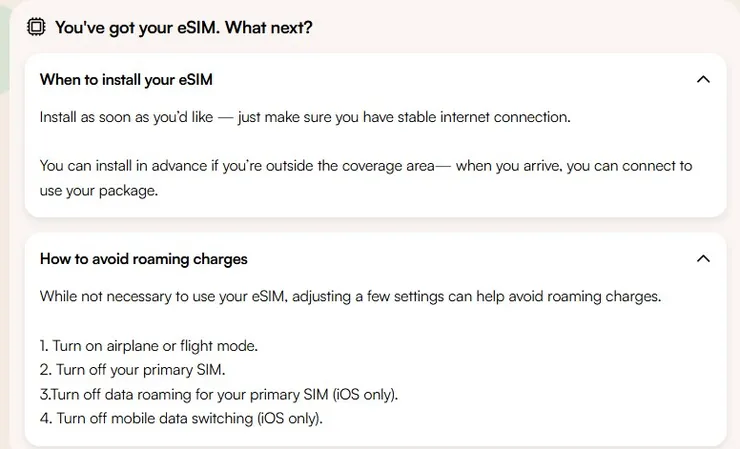Click "use your package." at the paragraph end
740x449 pixels.
pyautogui.click(x=99, y=190)
